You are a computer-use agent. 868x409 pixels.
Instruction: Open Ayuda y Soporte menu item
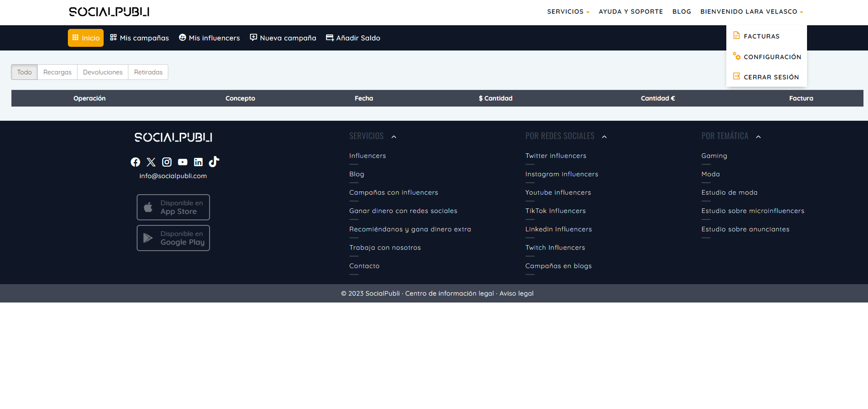631,11
